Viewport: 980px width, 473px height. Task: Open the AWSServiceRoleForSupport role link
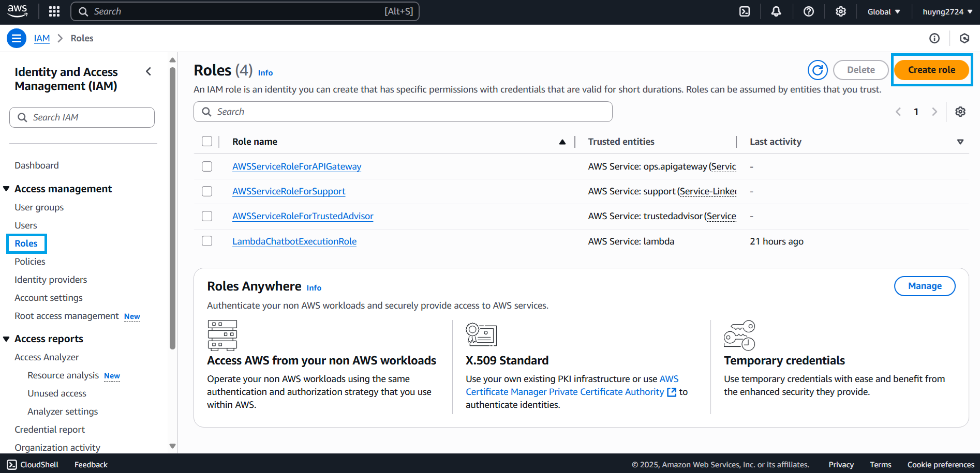(289, 191)
